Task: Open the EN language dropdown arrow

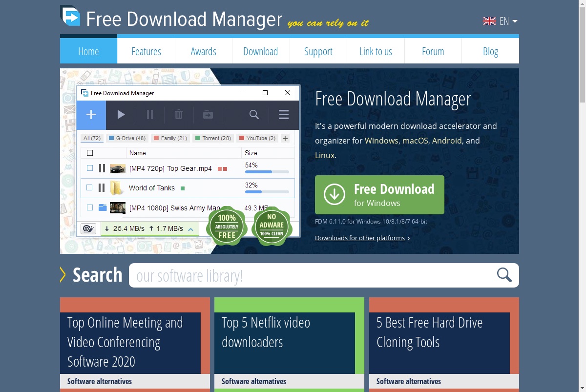Action: tap(515, 21)
